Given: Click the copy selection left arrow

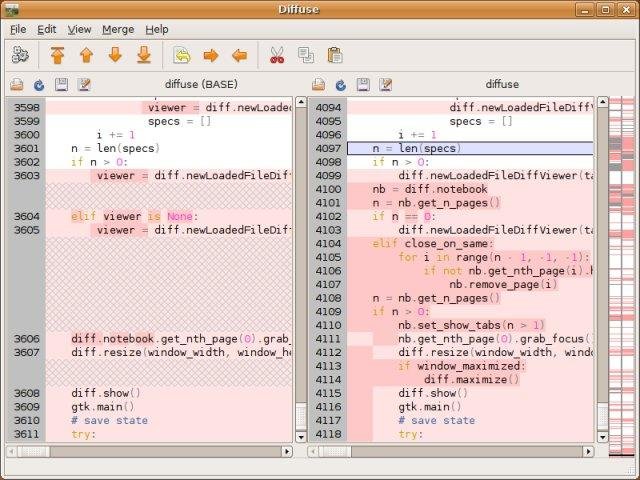Looking at the screenshot, I should tap(239, 55).
